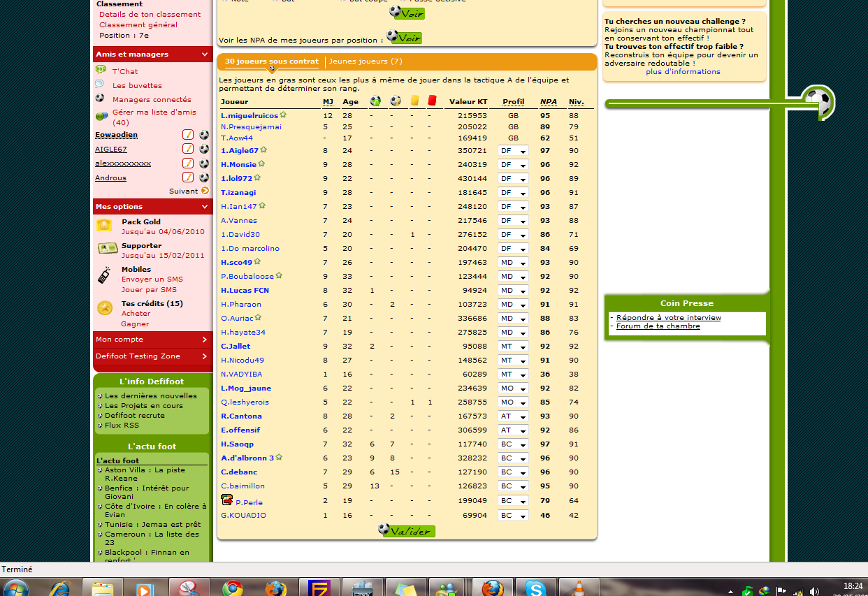Open the Envoyer un SMS link
Screen dimensions: 868x596
coord(152,279)
